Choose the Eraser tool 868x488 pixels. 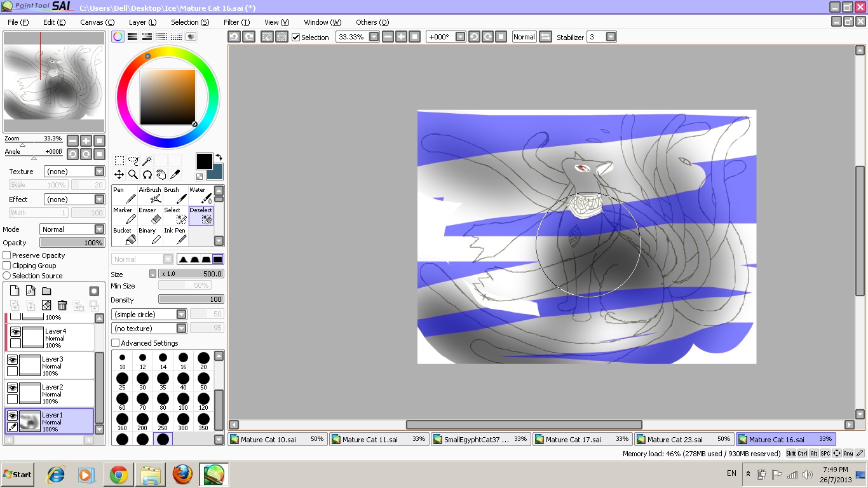click(149, 215)
